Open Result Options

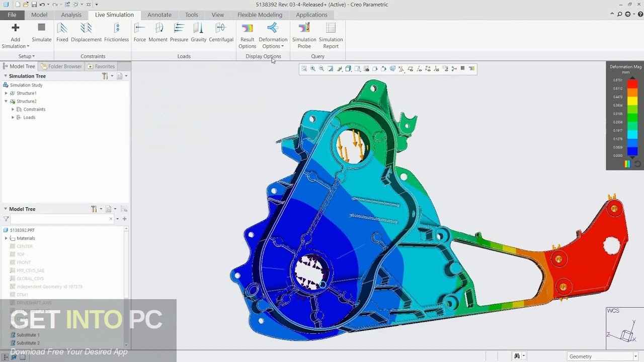pos(247,35)
